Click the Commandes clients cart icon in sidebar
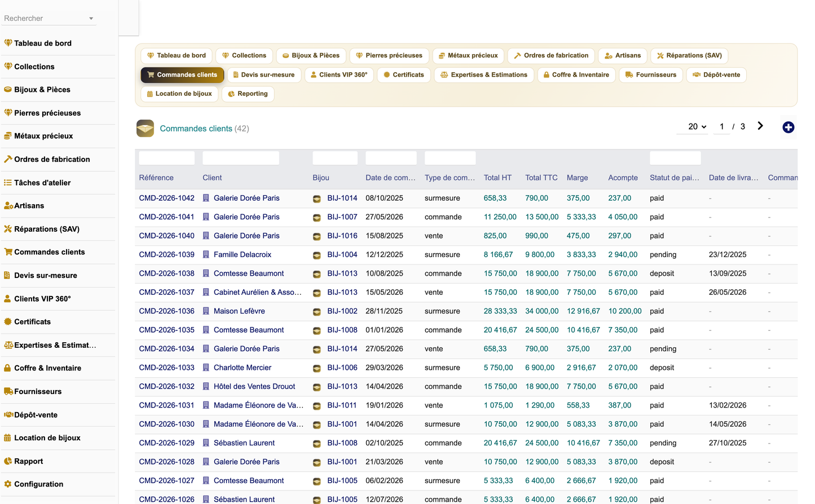This screenshot has height=504, width=815. pos(8,252)
